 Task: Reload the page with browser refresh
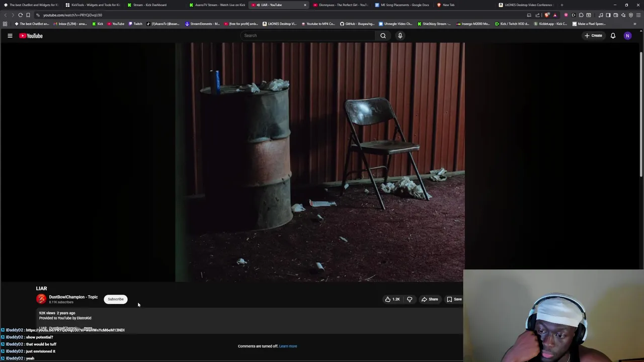(21, 15)
